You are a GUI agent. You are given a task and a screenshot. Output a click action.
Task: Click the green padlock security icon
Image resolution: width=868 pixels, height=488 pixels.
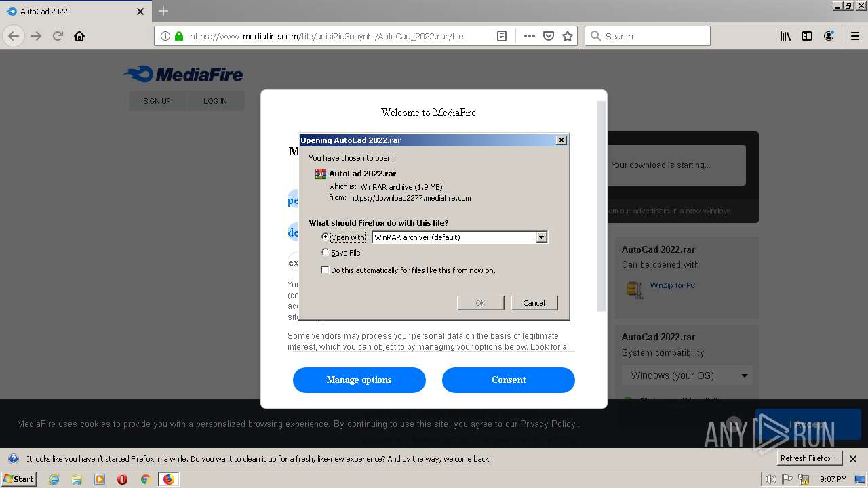[179, 36]
